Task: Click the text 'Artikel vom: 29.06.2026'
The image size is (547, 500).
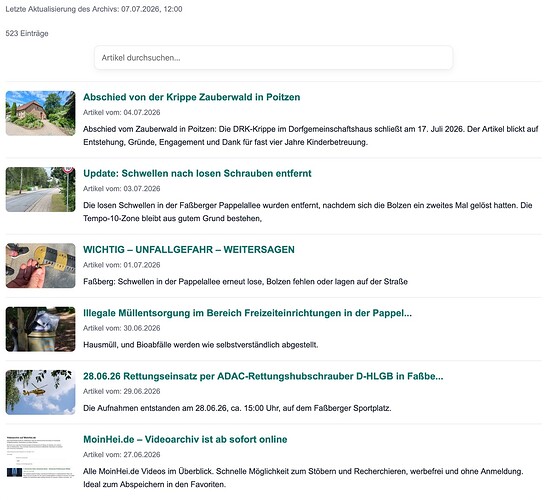Action: pyautogui.click(x=122, y=391)
